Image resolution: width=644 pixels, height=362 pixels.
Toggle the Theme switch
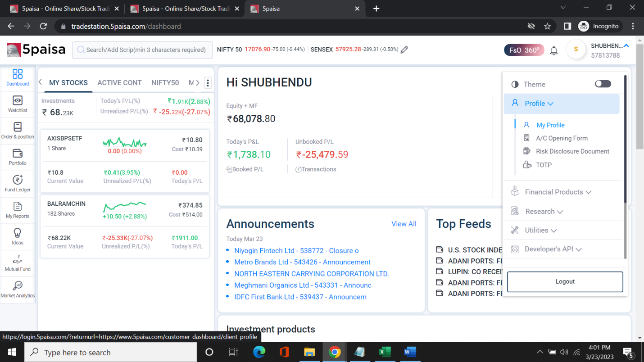pos(603,84)
